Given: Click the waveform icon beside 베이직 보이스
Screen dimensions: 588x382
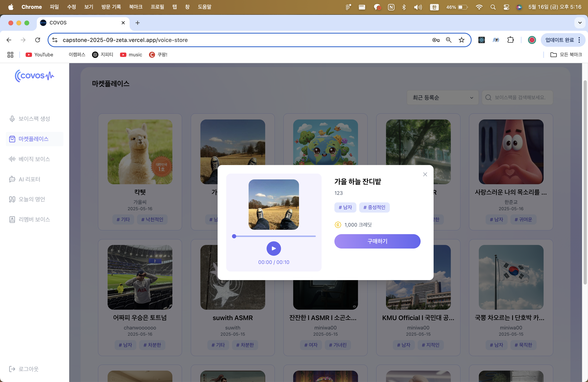Looking at the screenshot, I should click(x=12, y=159).
